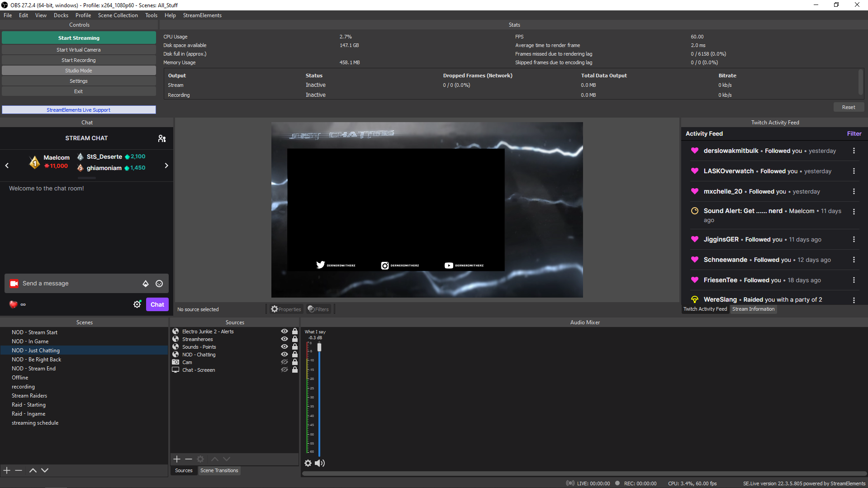Click the cheer bits icon in chat input
This screenshot has height=488, width=868.
146,284
